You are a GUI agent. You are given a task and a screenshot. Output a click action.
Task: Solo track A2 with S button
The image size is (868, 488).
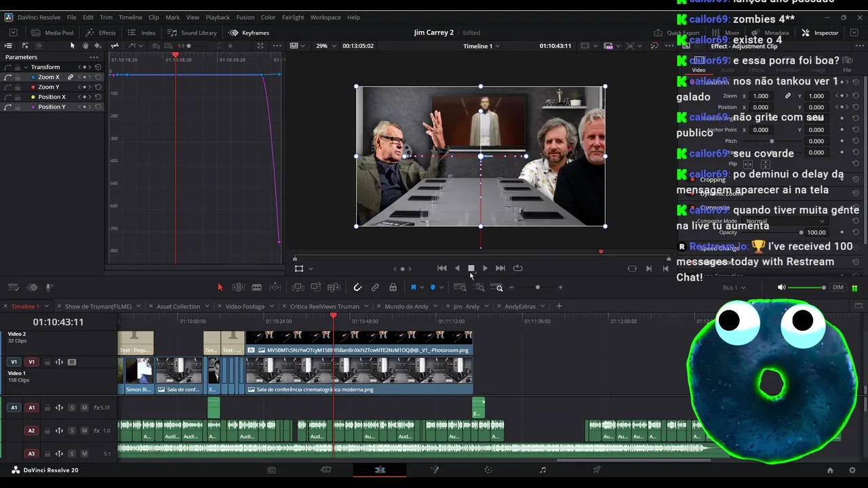72,430
